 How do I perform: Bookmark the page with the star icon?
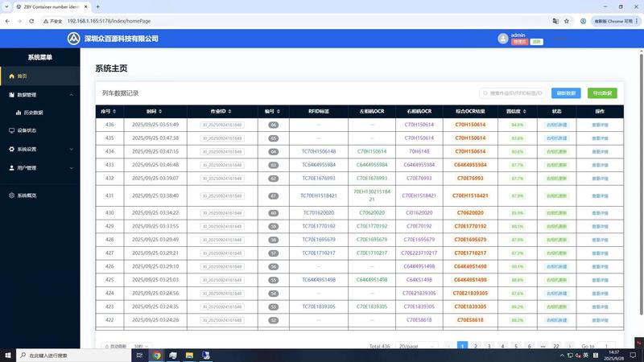[568, 21]
